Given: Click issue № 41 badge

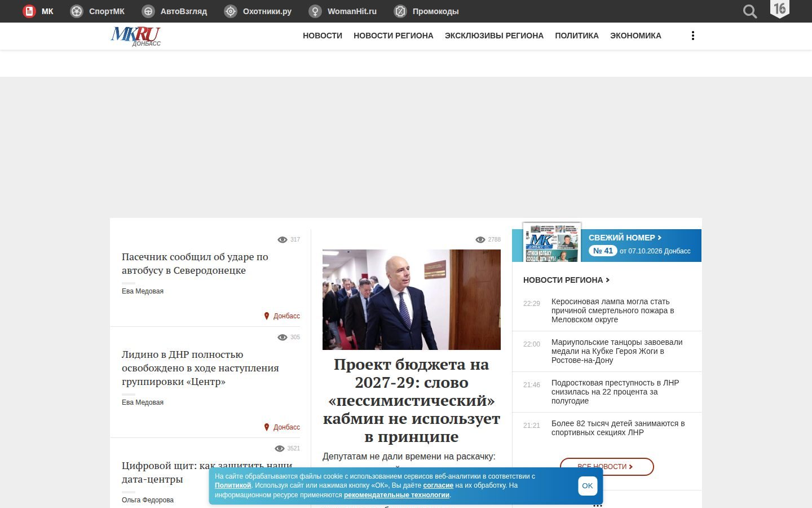Looking at the screenshot, I should click(603, 251).
